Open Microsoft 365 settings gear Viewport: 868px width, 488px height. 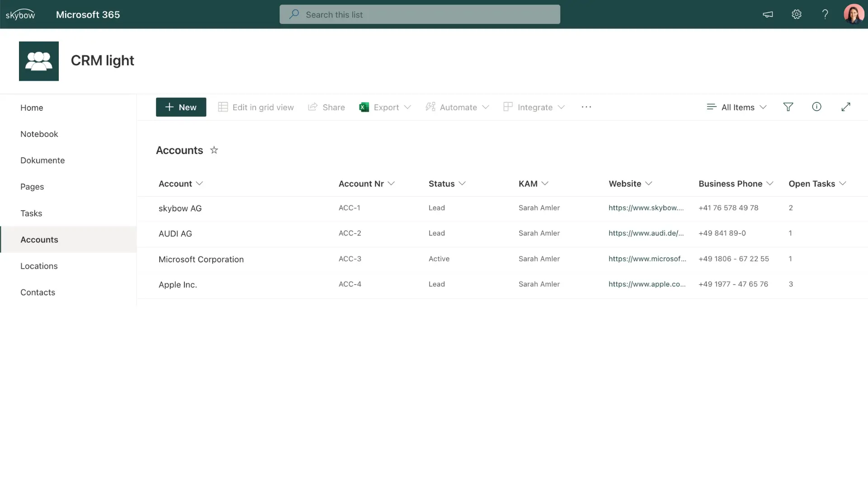(796, 14)
